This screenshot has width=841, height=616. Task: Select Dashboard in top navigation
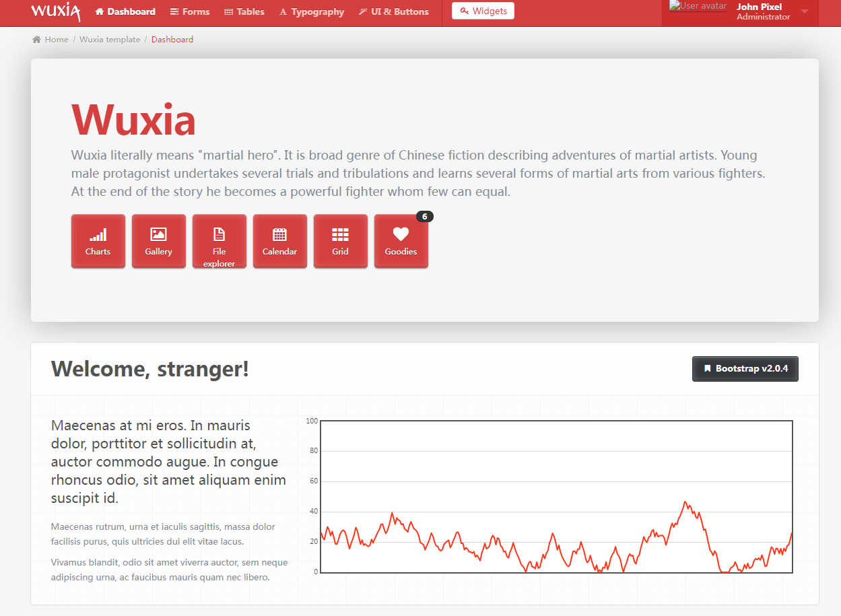125,11
